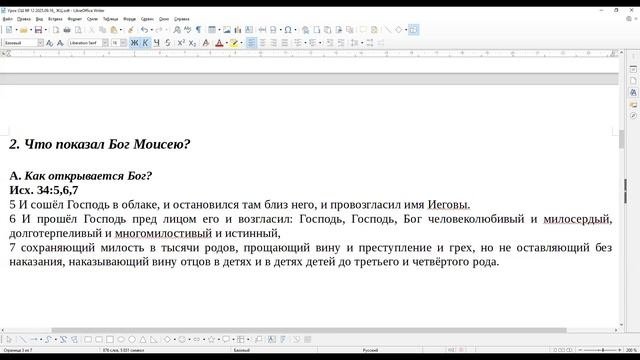
Task: Click the horizontal scrollbar thumb
Action: pos(309,330)
